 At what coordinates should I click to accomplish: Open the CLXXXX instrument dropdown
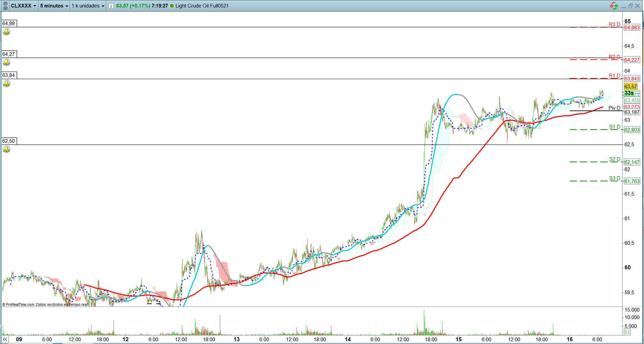(23, 6)
